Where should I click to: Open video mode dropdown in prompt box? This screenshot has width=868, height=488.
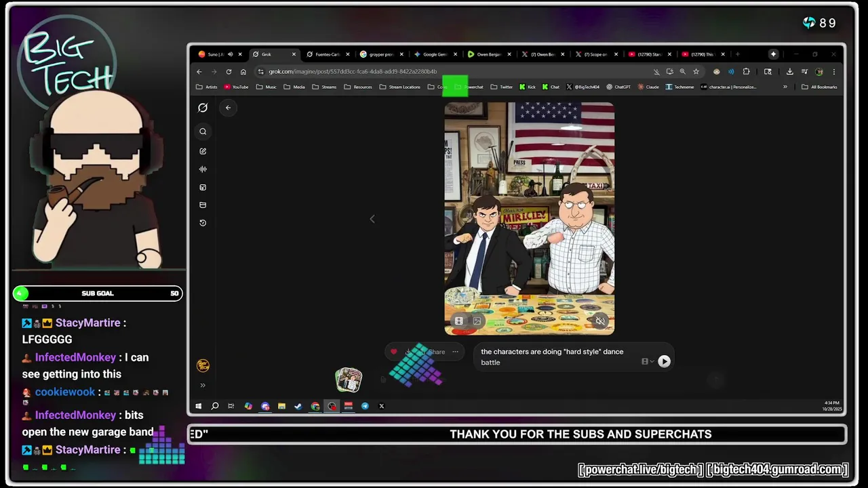648,361
